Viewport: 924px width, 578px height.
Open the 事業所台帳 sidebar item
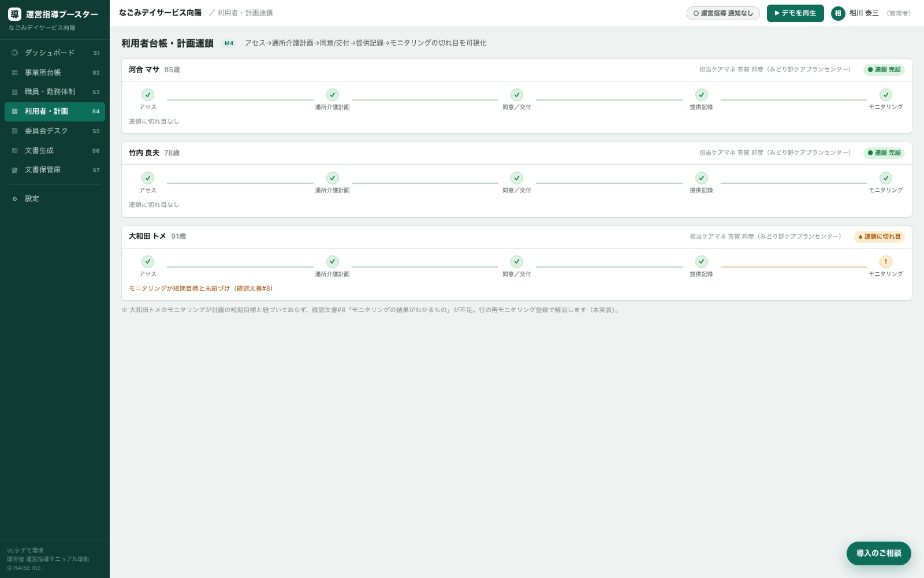click(55, 72)
